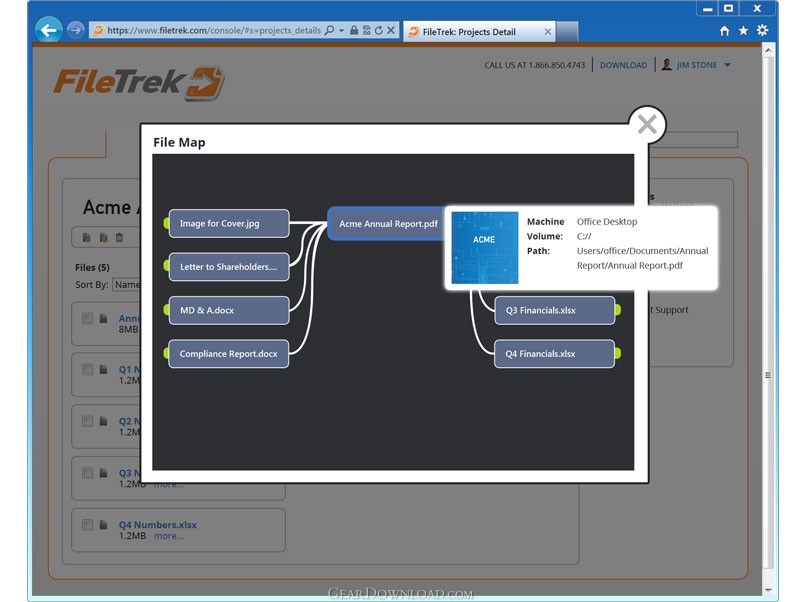
Task: Click the search magnifier in address bar
Action: [x=330, y=30]
